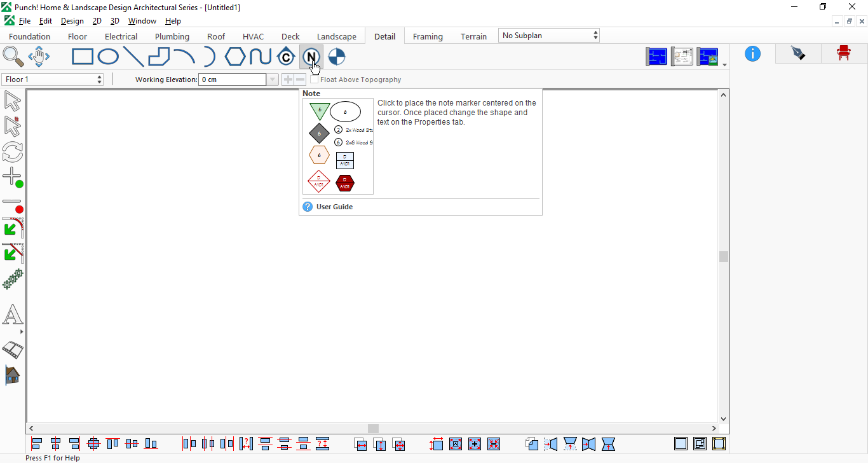
Task: Click the house icon in left toolbar
Action: point(13,375)
